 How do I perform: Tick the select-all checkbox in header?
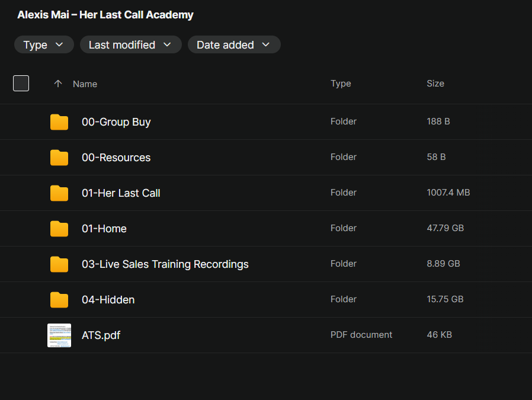click(x=21, y=84)
